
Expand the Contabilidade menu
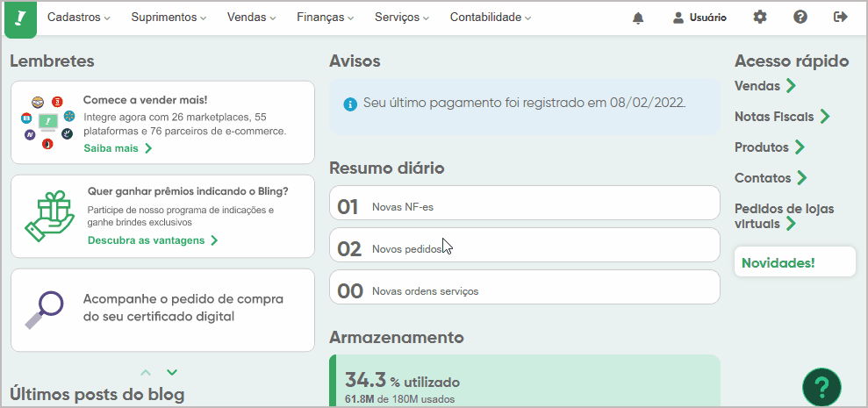(x=491, y=18)
